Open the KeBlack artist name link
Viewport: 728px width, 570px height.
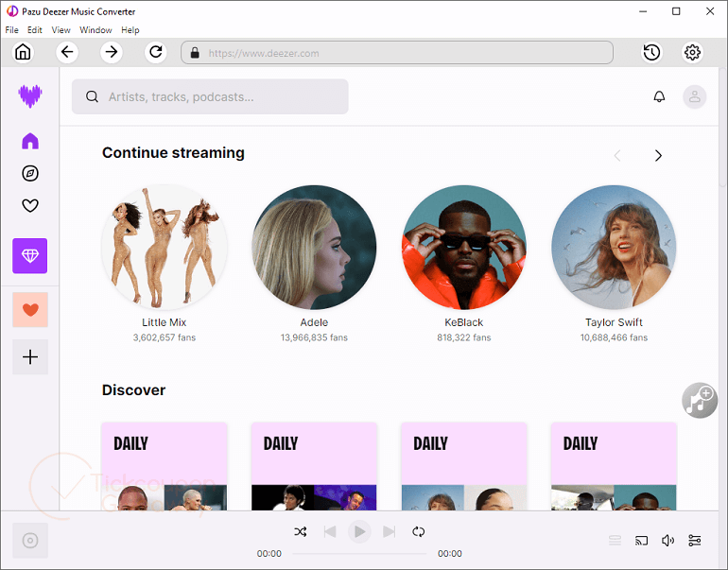click(x=464, y=322)
